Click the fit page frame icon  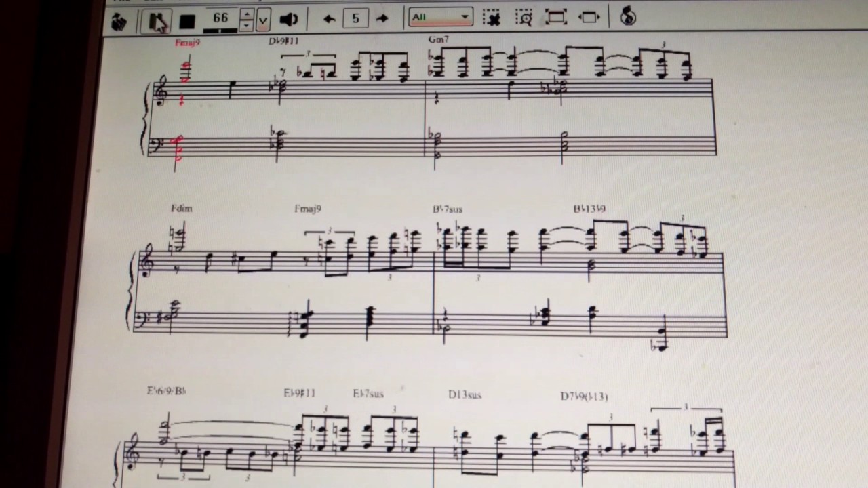pos(556,17)
